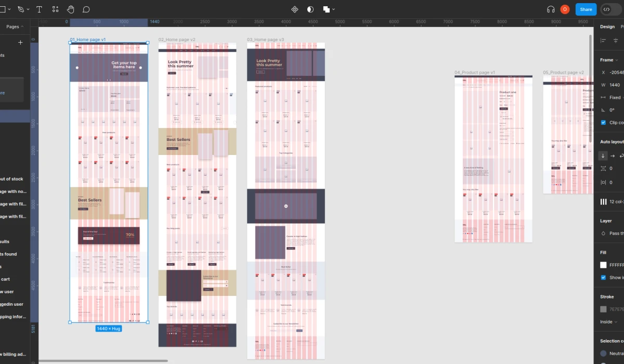Activate the Comment tool
This screenshot has height=364, width=624.
(x=86, y=9)
